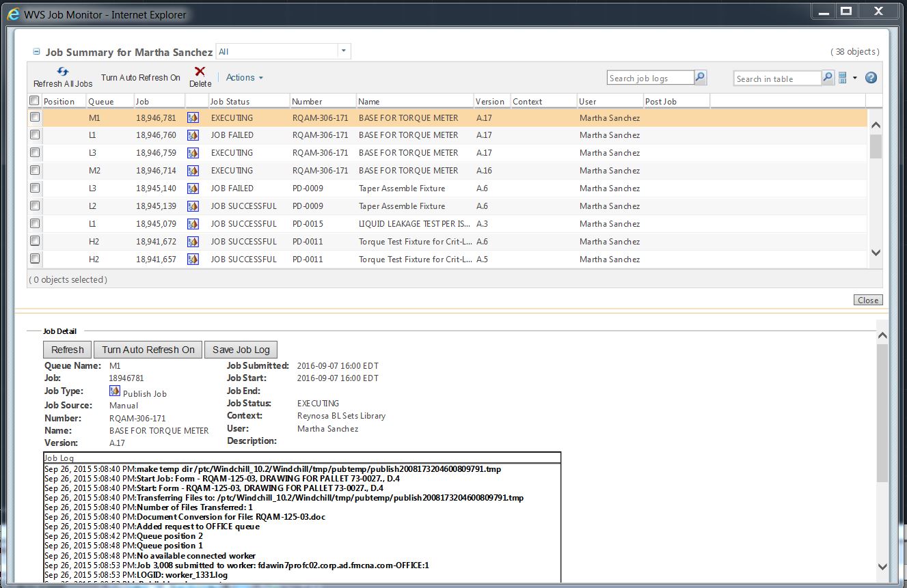This screenshot has width=907, height=588.
Task: Check the box for job 18,946,781
Action: [x=35, y=117]
